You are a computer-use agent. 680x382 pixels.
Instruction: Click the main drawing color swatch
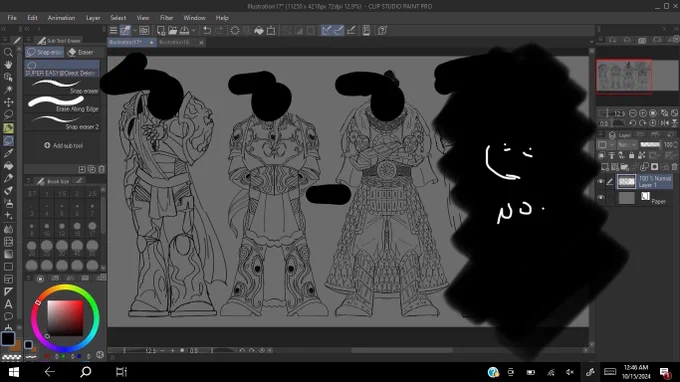point(8,339)
